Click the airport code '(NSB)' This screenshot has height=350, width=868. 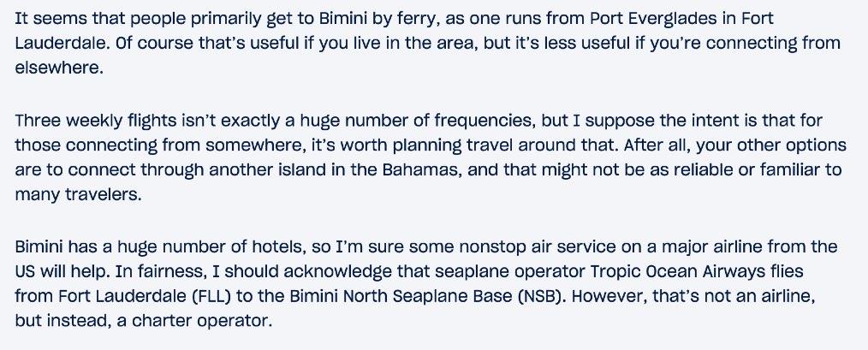(x=540, y=296)
